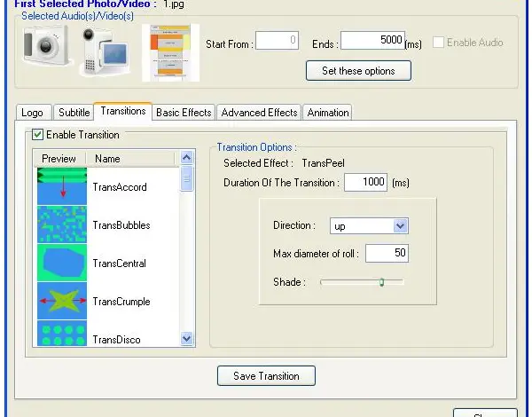Click the video camcorder icon
The height and width of the screenshot is (417, 532).
coord(105,51)
